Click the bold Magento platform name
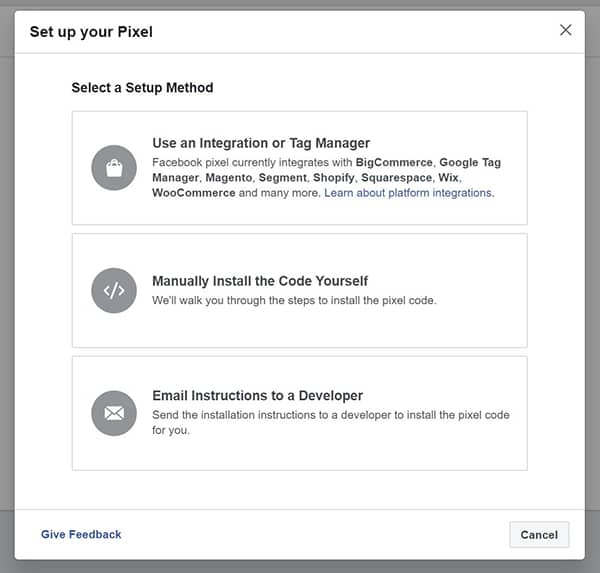This screenshot has height=573, width=600. (228, 178)
